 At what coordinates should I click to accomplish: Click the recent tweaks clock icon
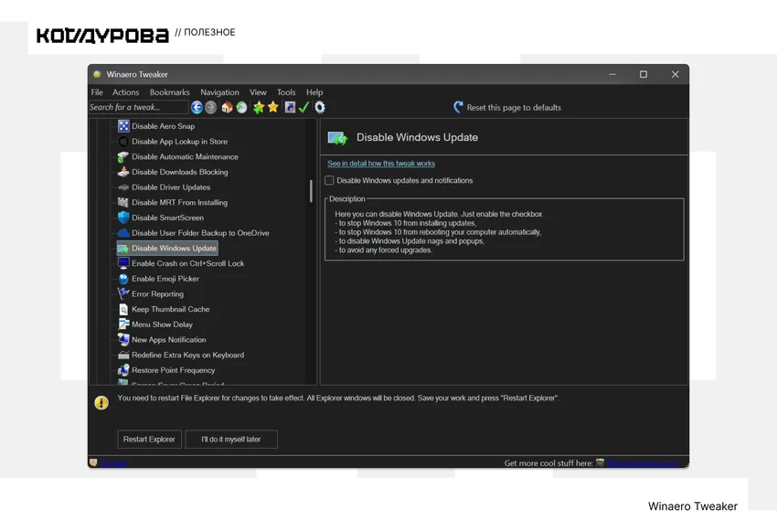pyautogui.click(x=241, y=107)
